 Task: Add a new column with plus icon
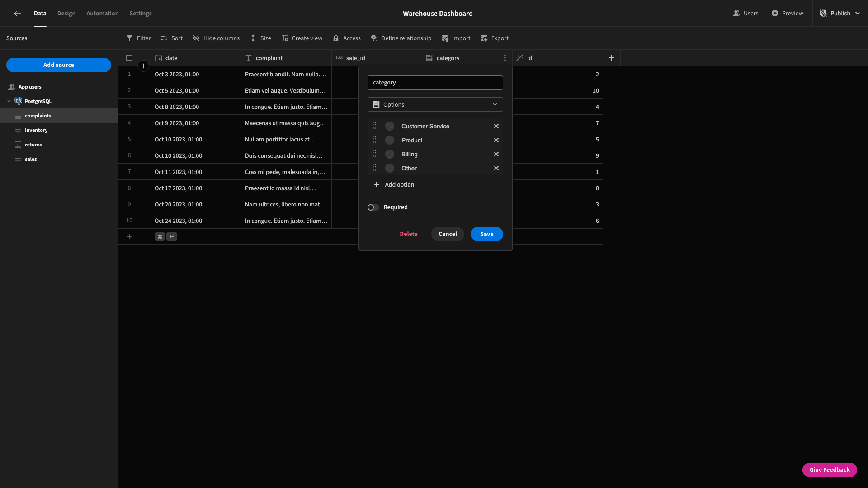click(x=612, y=58)
